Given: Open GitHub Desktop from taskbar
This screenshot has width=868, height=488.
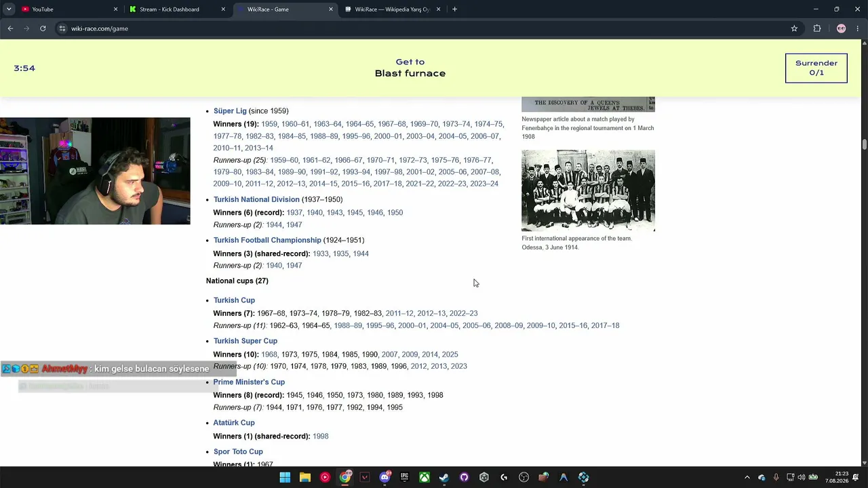Looking at the screenshot, I should [x=465, y=477].
